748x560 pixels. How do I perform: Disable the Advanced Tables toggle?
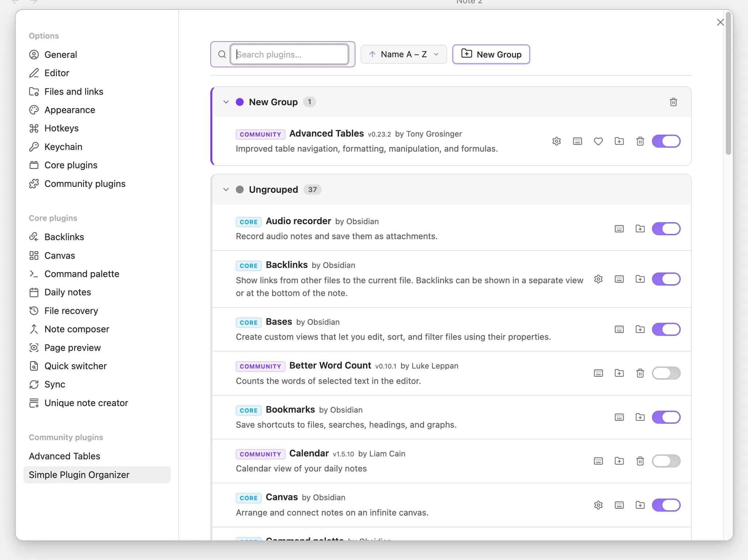tap(666, 141)
